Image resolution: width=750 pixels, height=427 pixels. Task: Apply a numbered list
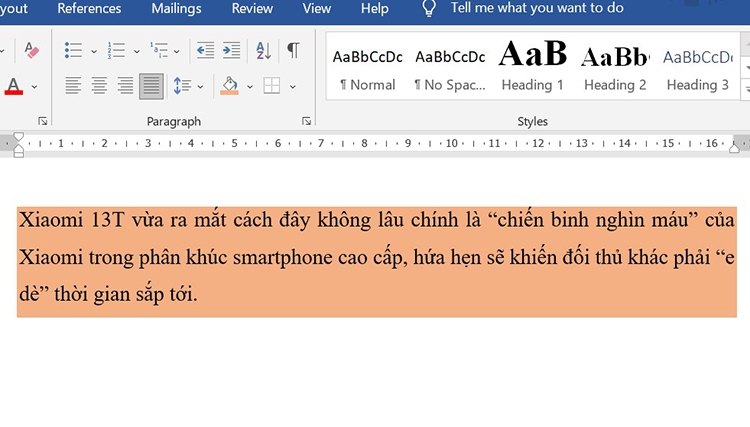[x=116, y=50]
